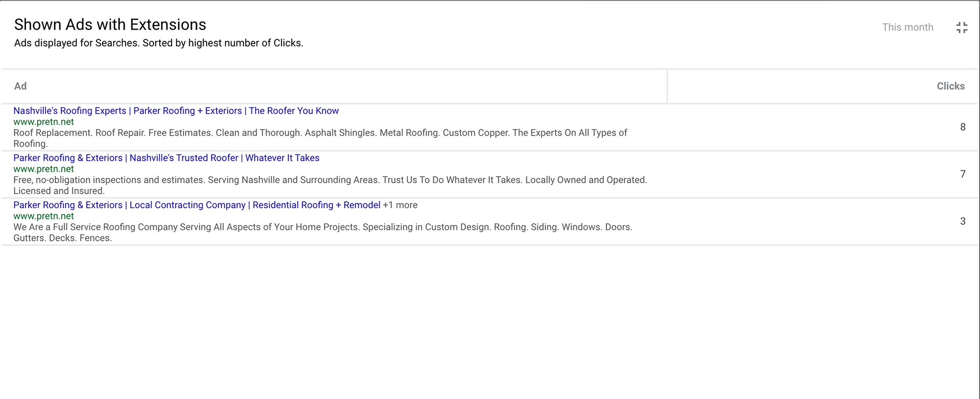
Task: Click '+1 more' on the third ad
Action: click(x=400, y=205)
